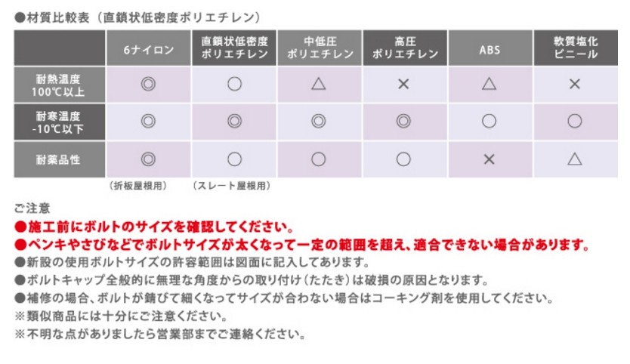Click triangle symbol for 軟質塩化ビニール chemical resistance

click(574, 159)
